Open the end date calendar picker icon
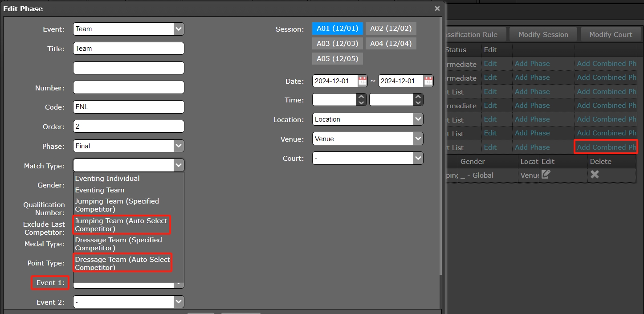 click(x=428, y=81)
